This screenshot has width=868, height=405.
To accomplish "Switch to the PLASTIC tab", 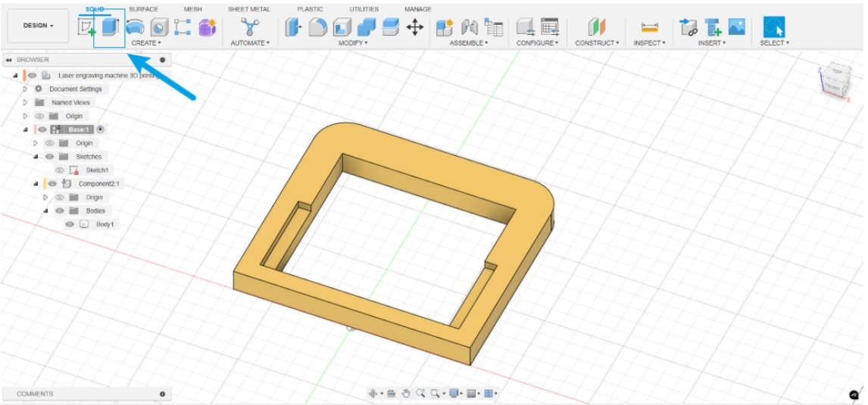I will click(x=310, y=9).
